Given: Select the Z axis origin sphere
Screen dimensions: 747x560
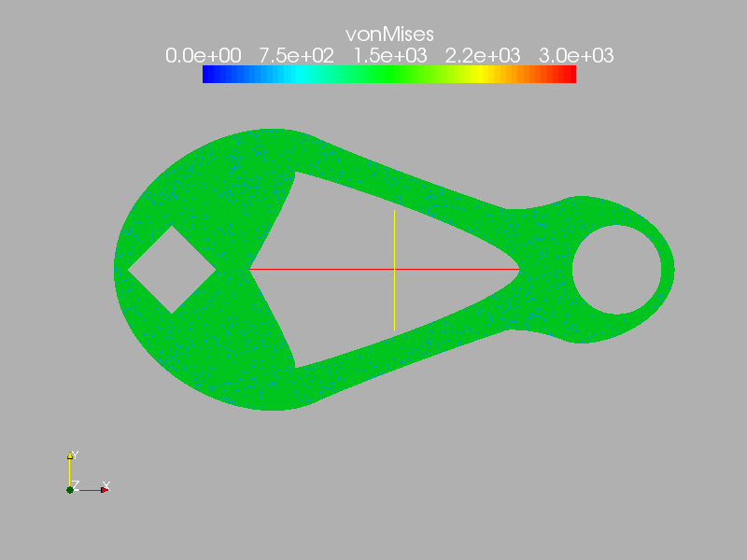Looking at the screenshot, I should tap(70, 489).
